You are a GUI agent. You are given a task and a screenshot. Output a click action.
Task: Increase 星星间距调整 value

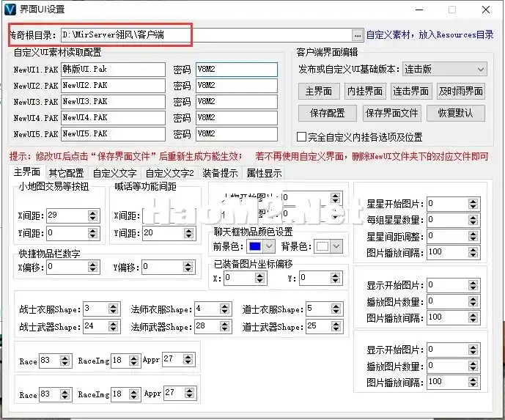473,234
